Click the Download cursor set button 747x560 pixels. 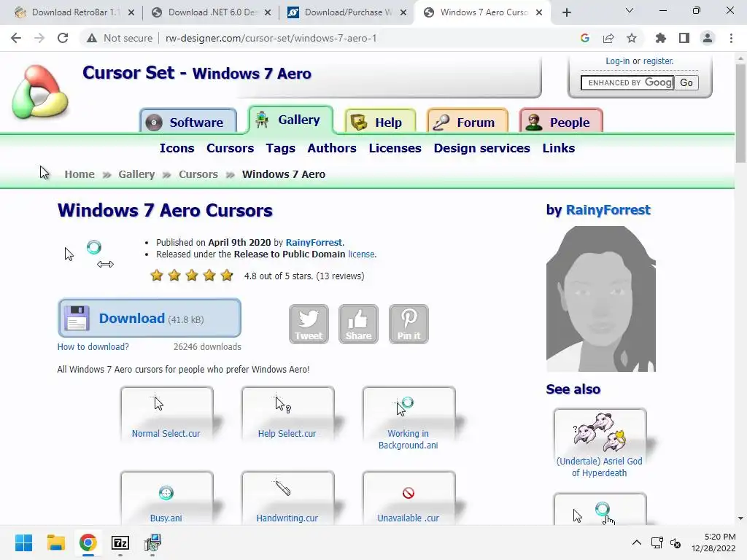tap(149, 318)
